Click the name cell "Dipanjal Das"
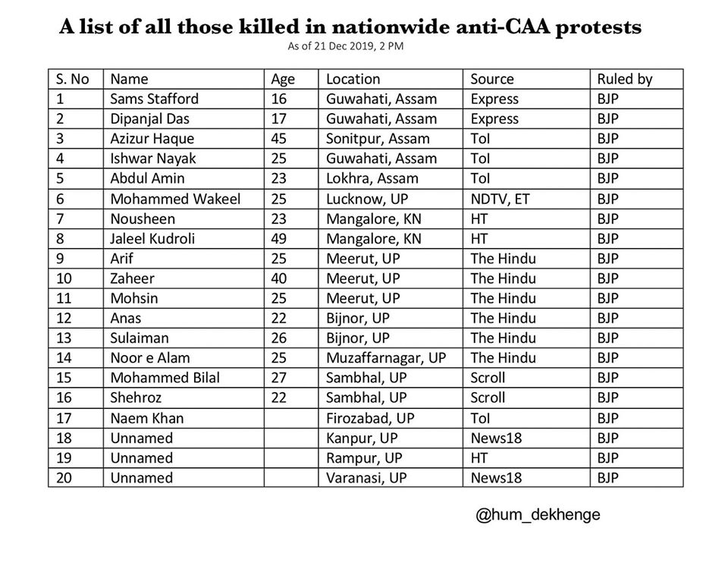 (x=150, y=119)
